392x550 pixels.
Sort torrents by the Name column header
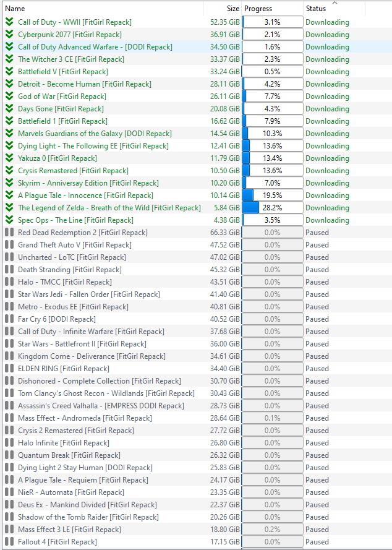click(x=103, y=9)
